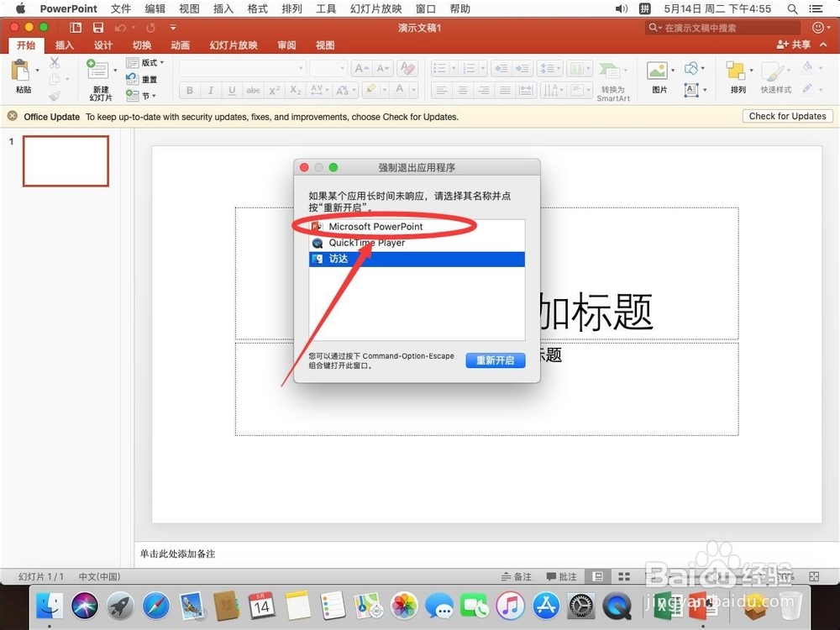Open the font size combo box
This screenshot has height=630, width=840.
(328, 68)
